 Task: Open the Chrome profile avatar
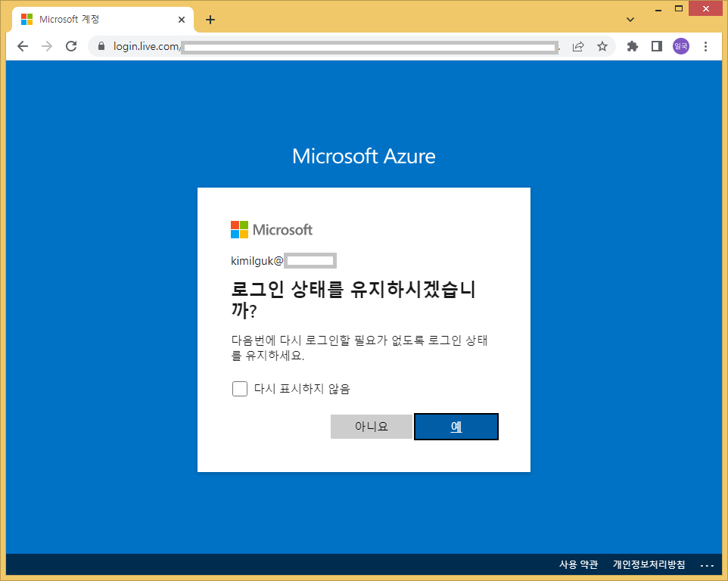680,46
